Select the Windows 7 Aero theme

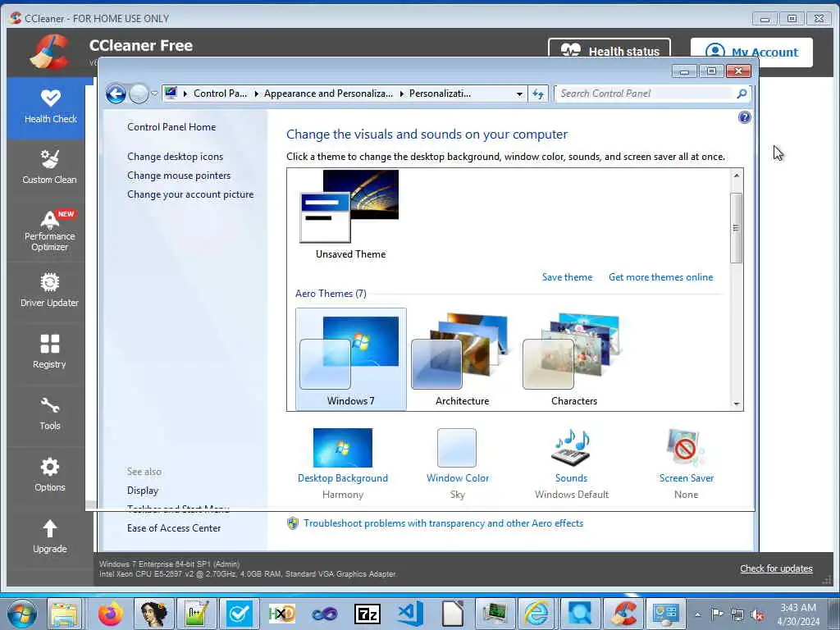pos(351,359)
